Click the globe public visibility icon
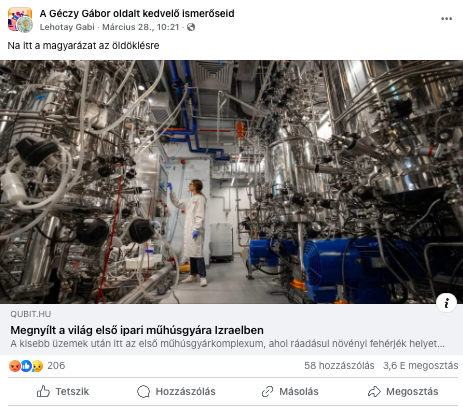 (x=191, y=27)
